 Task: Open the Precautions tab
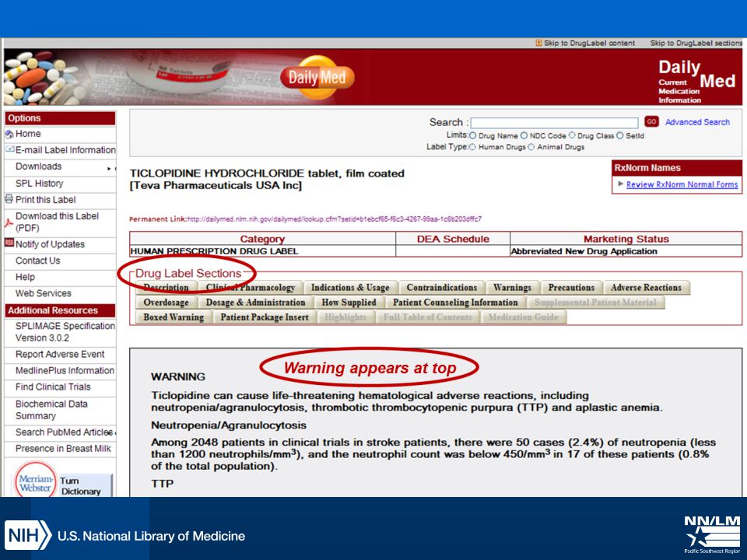point(571,288)
